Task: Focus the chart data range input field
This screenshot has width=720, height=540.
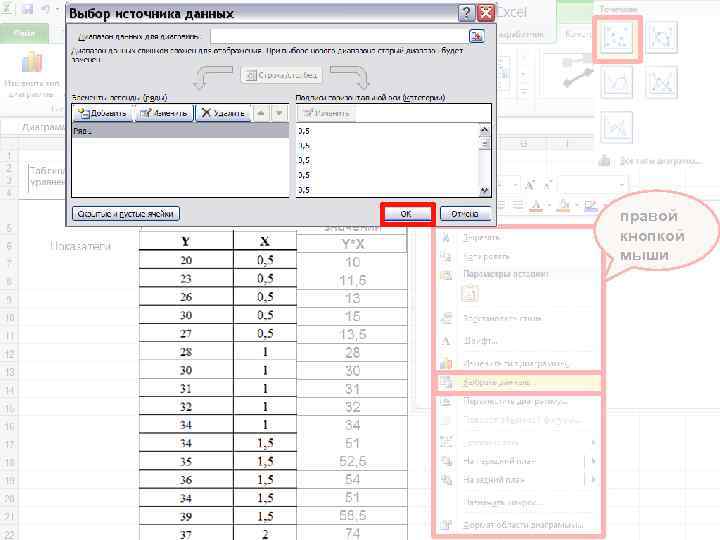Action: (338, 36)
